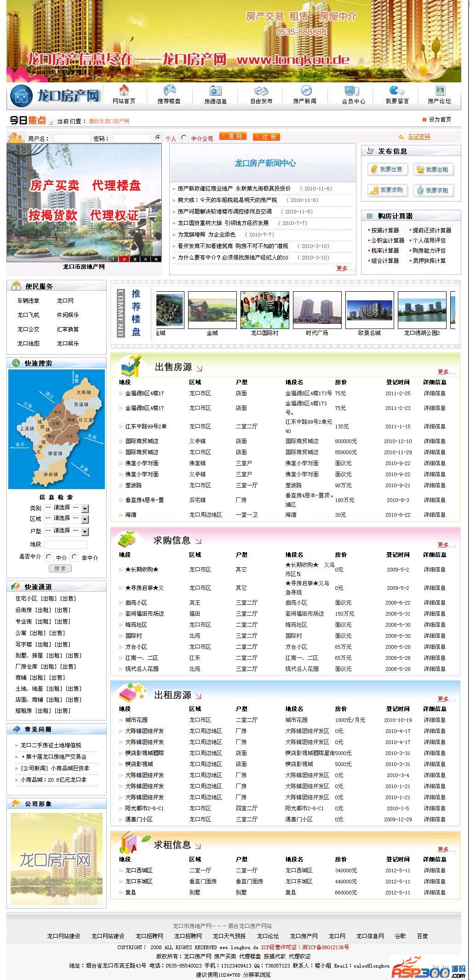The height and width of the screenshot is (980, 470).
Task: Click the 地段 search input field
Action: click(x=65, y=544)
